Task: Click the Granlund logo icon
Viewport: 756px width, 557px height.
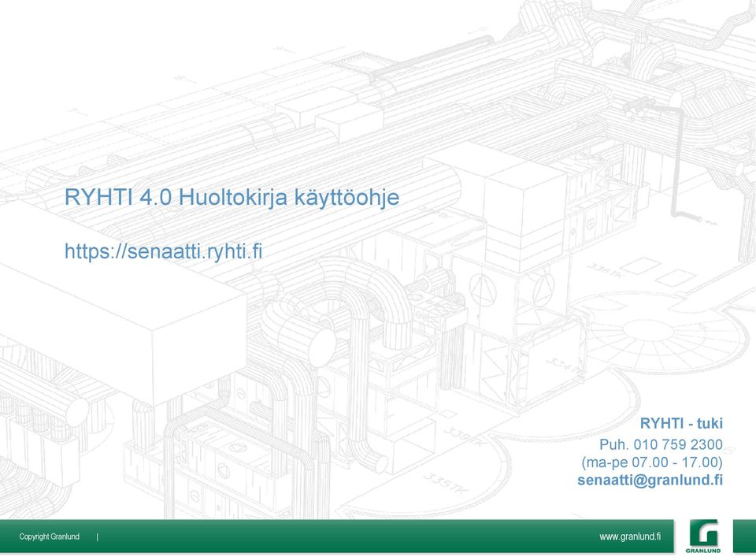Action: click(x=703, y=537)
